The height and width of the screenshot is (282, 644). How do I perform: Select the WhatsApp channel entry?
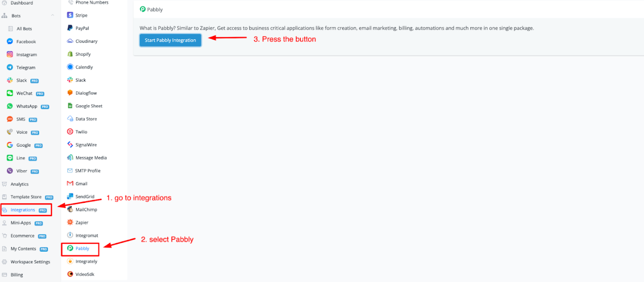(x=27, y=106)
